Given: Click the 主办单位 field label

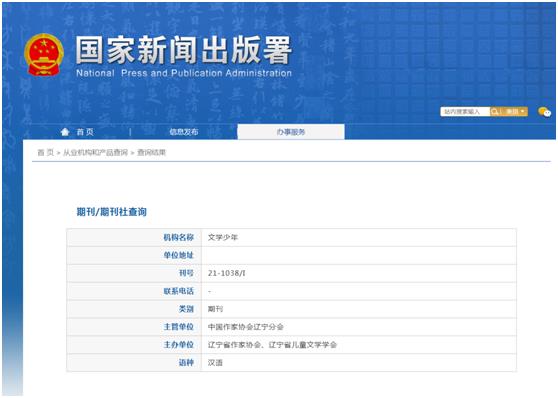Looking at the screenshot, I should (x=179, y=345).
